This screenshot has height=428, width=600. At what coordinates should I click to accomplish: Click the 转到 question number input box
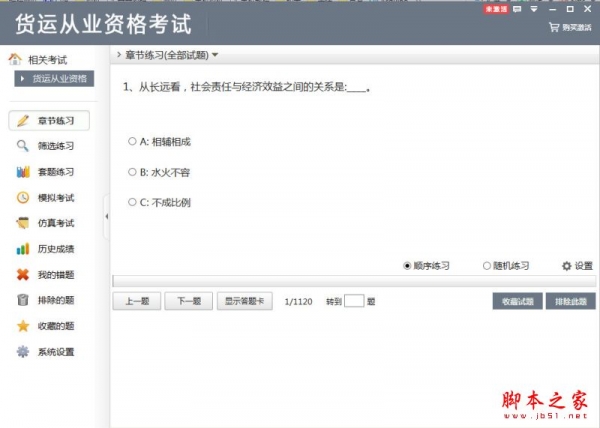pyautogui.click(x=354, y=301)
